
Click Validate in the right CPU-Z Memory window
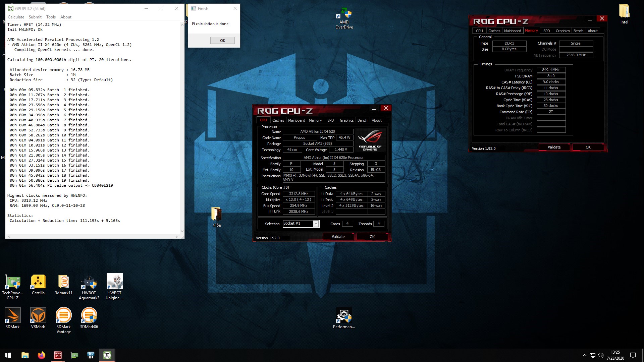click(554, 147)
